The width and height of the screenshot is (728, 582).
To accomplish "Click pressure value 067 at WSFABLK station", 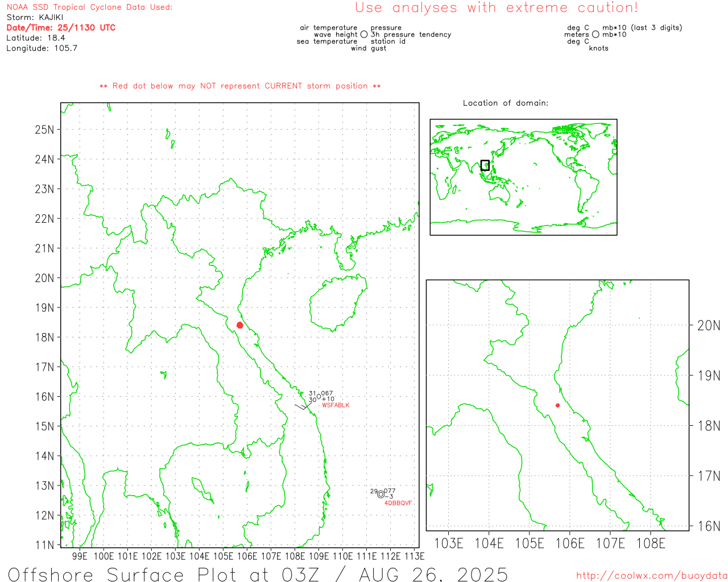I will [327, 393].
